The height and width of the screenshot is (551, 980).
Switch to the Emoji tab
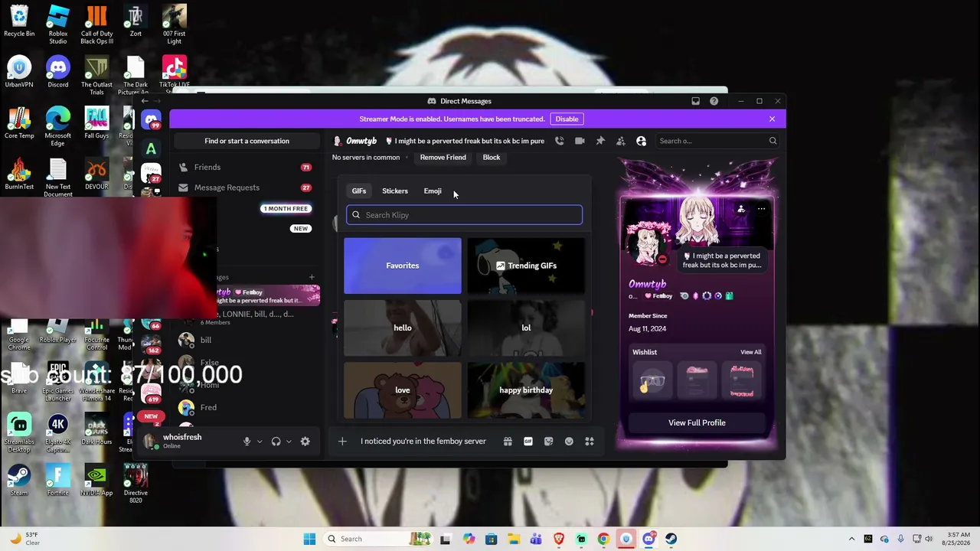tap(433, 191)
